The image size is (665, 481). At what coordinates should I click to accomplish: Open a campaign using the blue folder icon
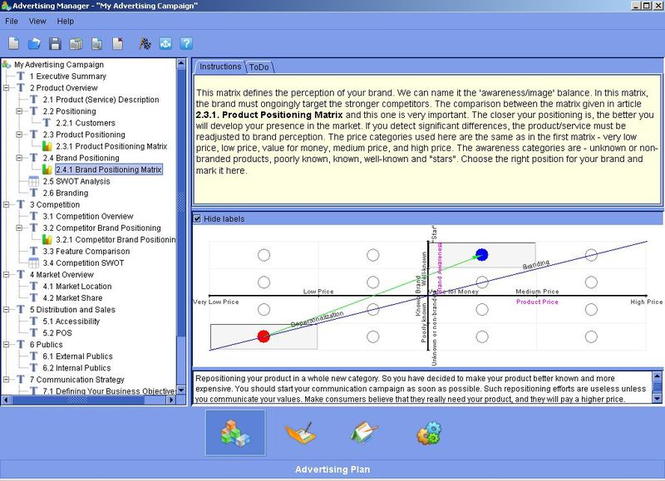34,43
